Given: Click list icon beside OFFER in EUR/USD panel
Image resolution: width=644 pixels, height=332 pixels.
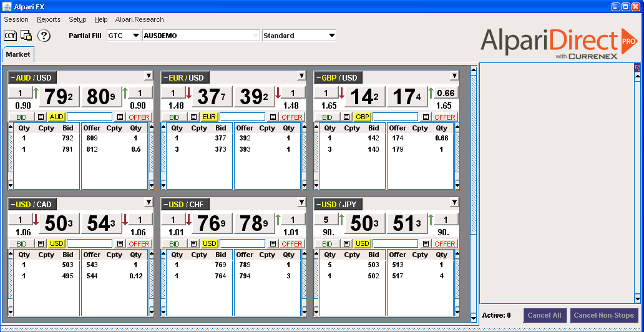Looking at the screenshot, I should [273, 117].
